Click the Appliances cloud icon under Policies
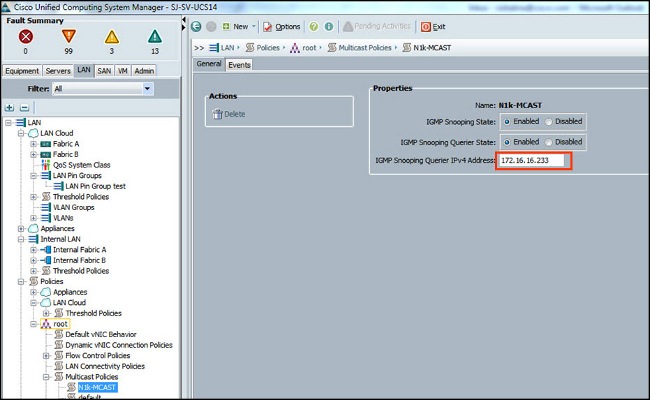 point(46,292)
